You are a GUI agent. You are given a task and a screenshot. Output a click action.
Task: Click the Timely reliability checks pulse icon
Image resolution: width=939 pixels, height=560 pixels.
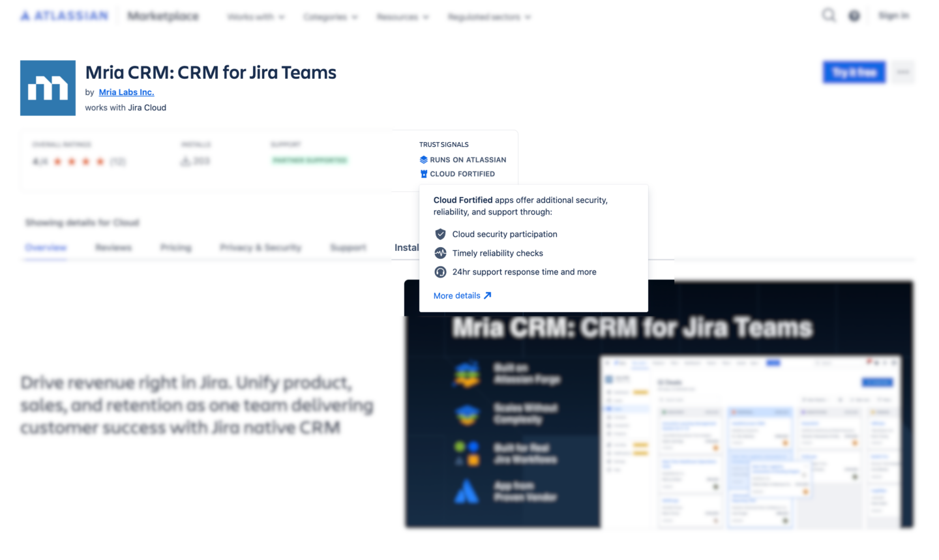(x=440, y=253)
